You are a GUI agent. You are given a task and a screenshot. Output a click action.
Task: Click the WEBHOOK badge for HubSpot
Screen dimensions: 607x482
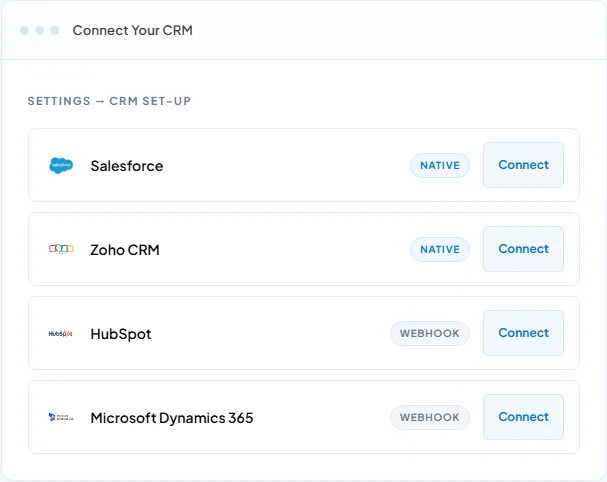tap(430, 333)
